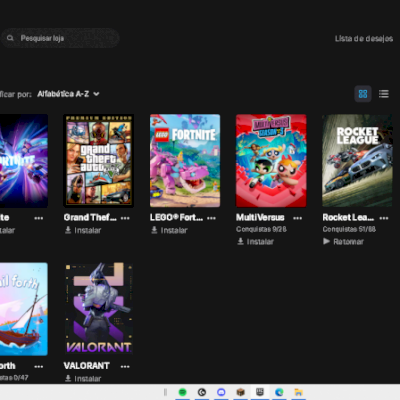The image size is (400, 400).
Task: Switch to list view layout
Action: 384,94
